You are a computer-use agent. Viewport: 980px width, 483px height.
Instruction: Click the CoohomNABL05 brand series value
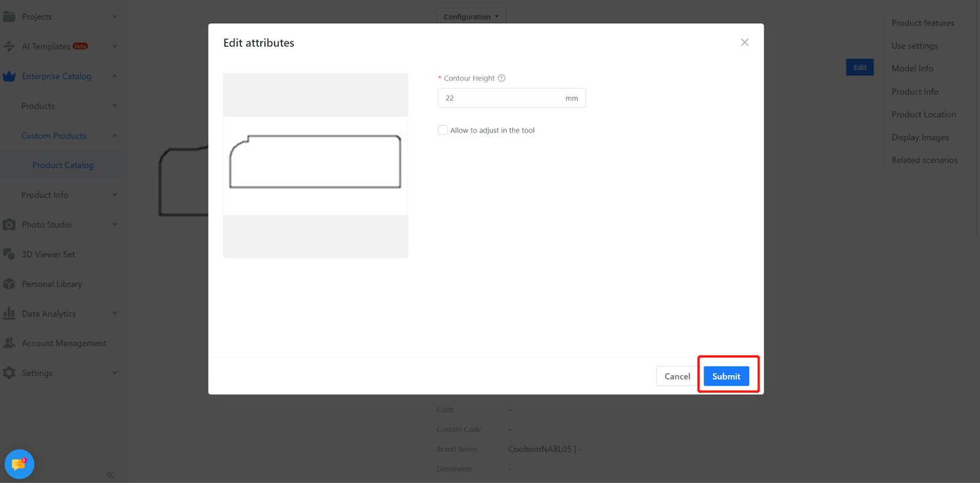(545, 449)
